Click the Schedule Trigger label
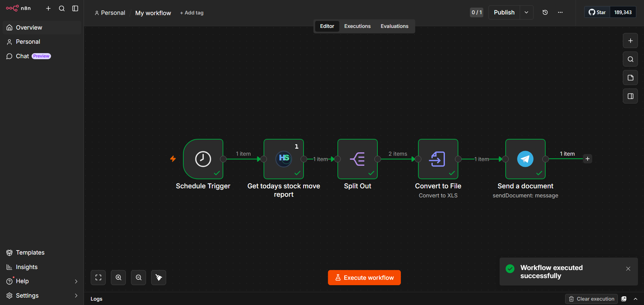The image size is (644, 305). 203,186
